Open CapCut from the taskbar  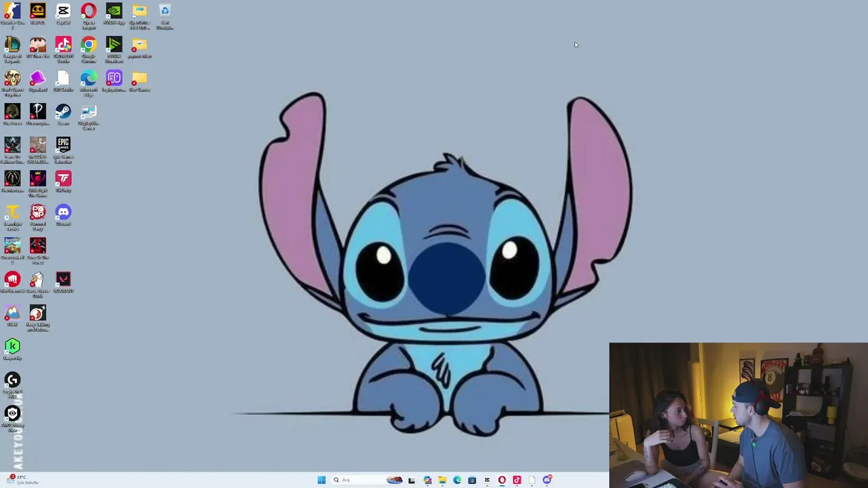point(487,480)
